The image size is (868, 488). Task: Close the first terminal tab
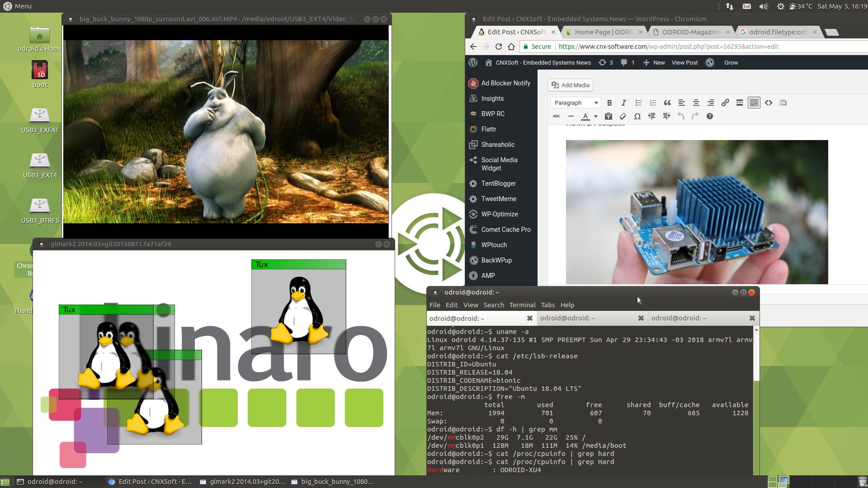pyautogui.click(x=529, y=319)
